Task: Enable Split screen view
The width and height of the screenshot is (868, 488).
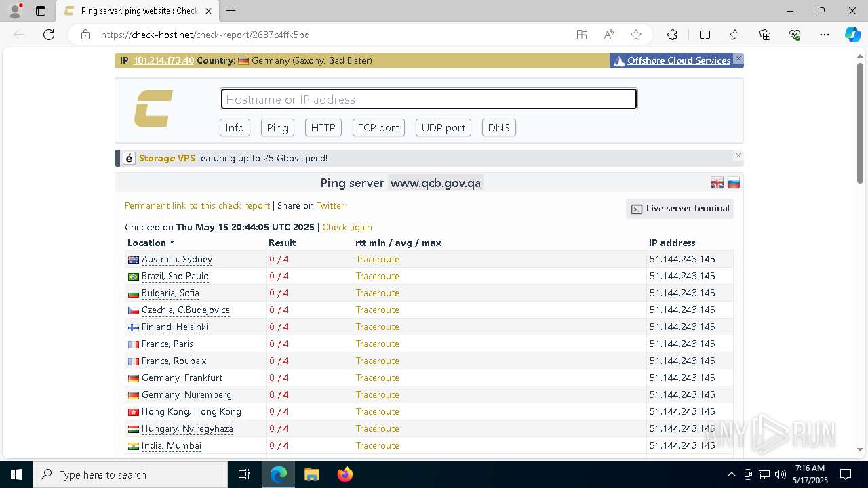Action: click(705, 35)
